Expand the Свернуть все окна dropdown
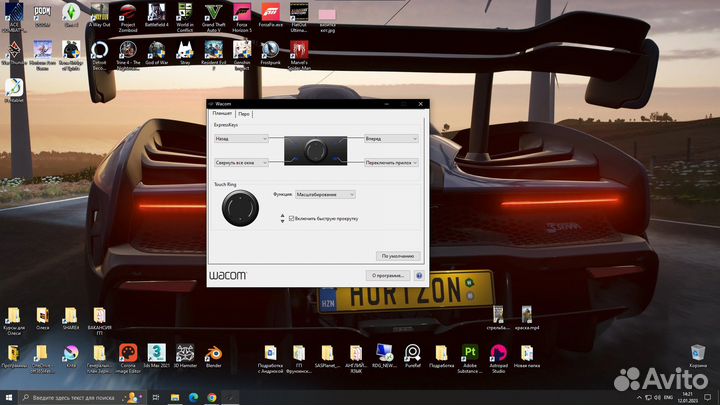The width and height of the screenshot is (720, 405). tap(241, 163)
